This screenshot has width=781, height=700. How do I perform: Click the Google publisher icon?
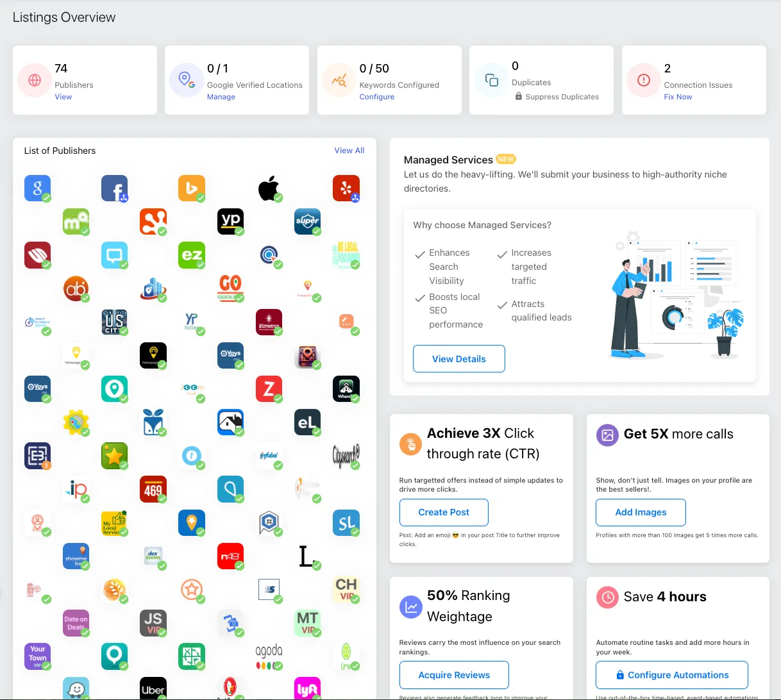[37, 188]
